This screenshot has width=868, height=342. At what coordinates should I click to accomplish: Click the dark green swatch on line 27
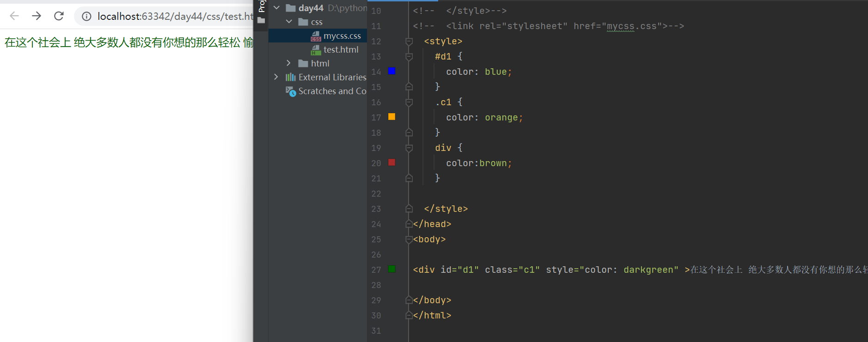pos(391,269)
